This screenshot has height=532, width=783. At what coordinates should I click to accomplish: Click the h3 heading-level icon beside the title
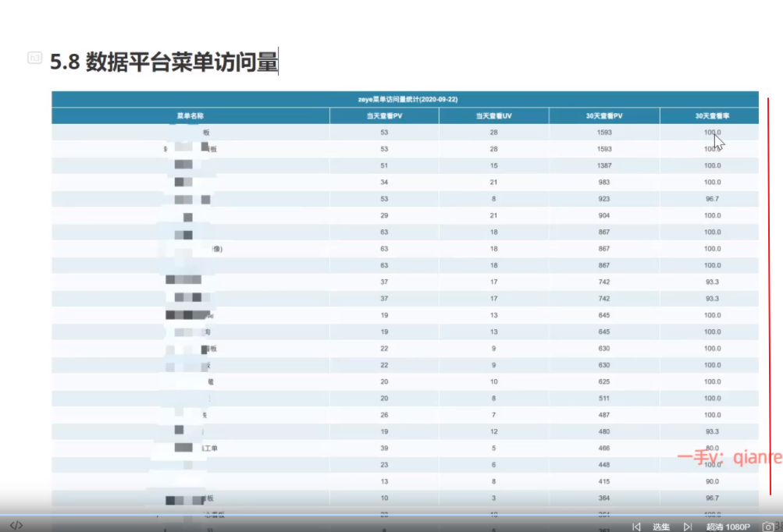pyautogui.click(x=34, y=58)
